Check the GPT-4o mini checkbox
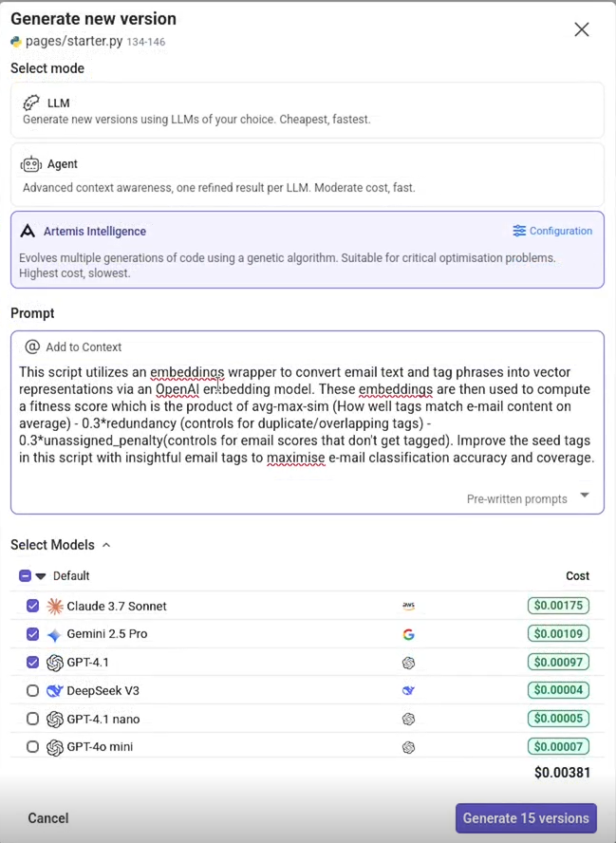Image resolution: width=616 pixels, height=843 pixels. click(33, 747)
